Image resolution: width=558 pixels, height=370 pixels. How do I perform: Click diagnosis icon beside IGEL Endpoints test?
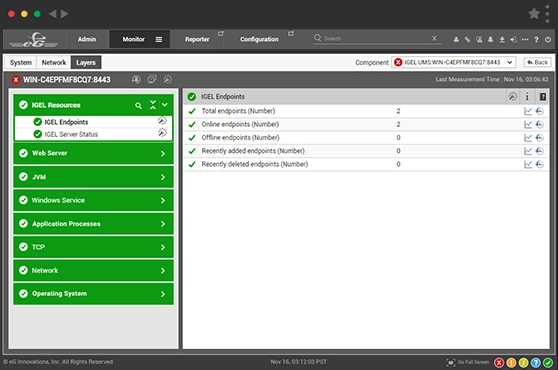click(162, 121)
